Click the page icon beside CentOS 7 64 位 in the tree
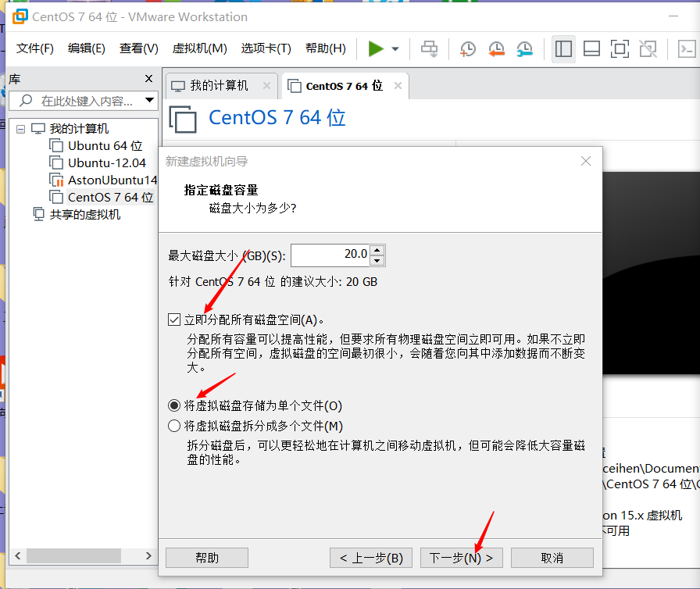Screen dimensions: 700x589 (x=56, y=197)
